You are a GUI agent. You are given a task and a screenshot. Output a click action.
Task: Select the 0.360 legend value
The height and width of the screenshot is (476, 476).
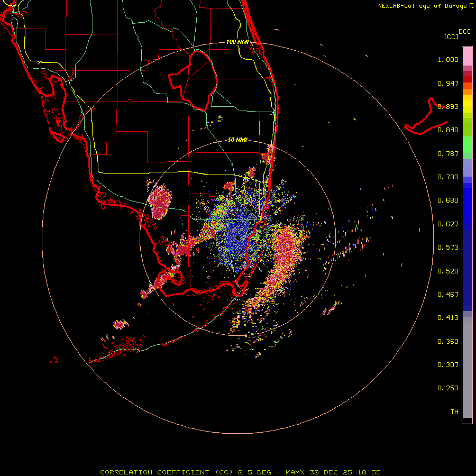pyautogui.click(x=448, y=342)
